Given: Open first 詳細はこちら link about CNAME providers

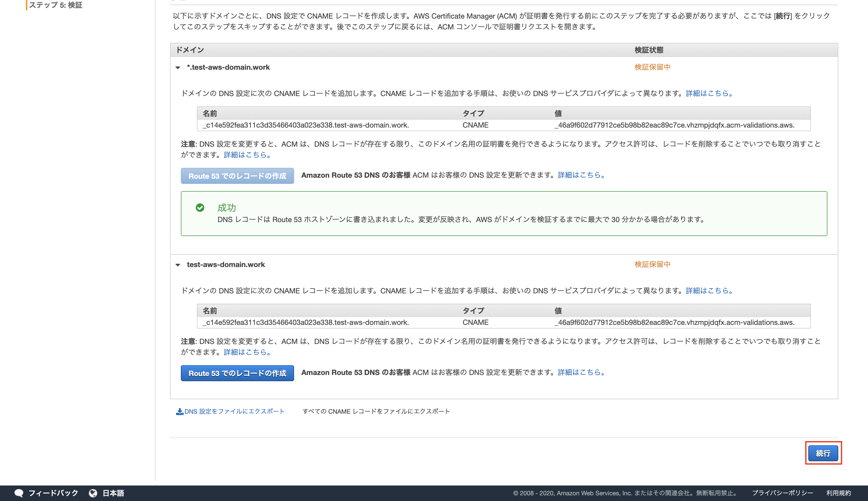Looking at the screenshot, I should click(709, 93).
